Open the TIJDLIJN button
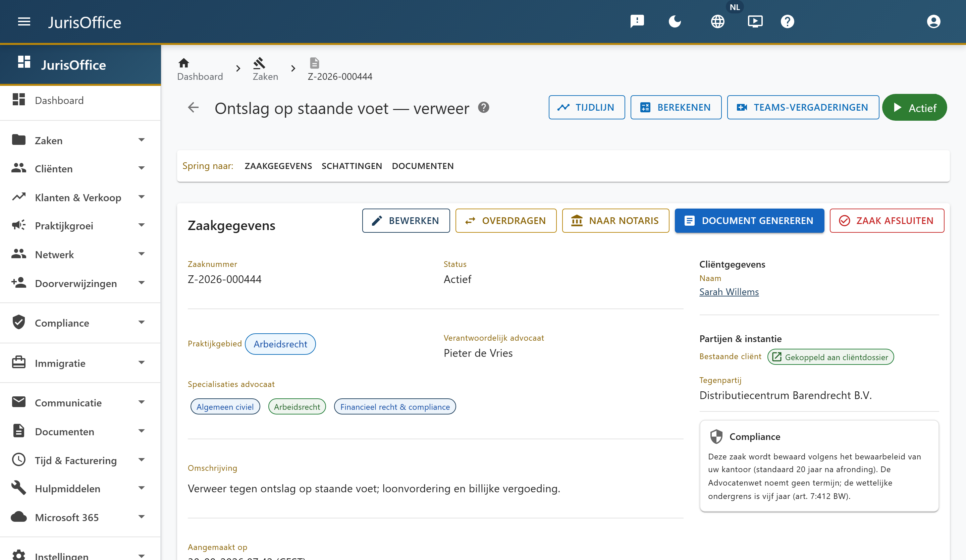The height and width of the screenshot is (560, 966). (x=587, y=107)
